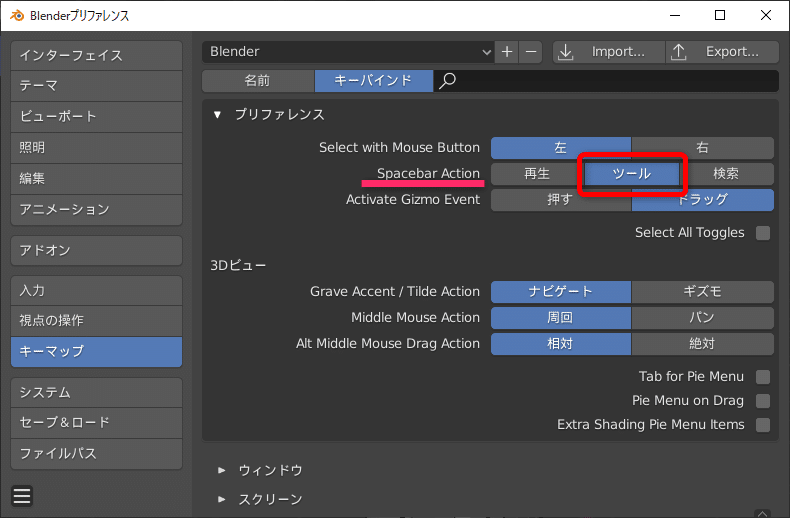This screenshot has width=790, height=518.
Task: Open the セーブ&ロード preferences category
Action: point(96,423)
